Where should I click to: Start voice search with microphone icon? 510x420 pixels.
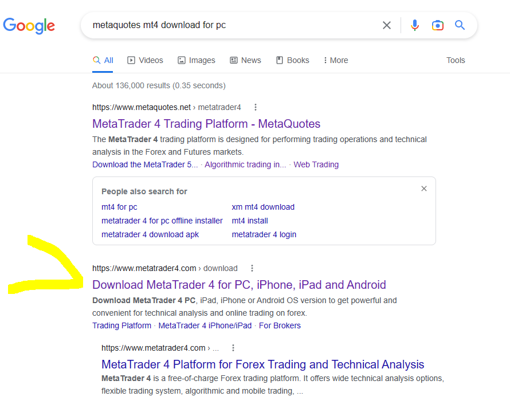[x=415, y=25]
